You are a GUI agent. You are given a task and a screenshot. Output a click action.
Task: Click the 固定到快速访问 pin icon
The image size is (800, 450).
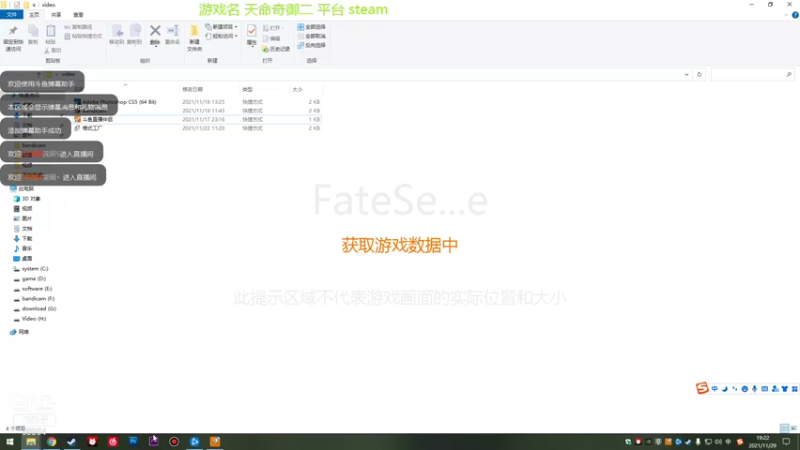click(13, 32)
